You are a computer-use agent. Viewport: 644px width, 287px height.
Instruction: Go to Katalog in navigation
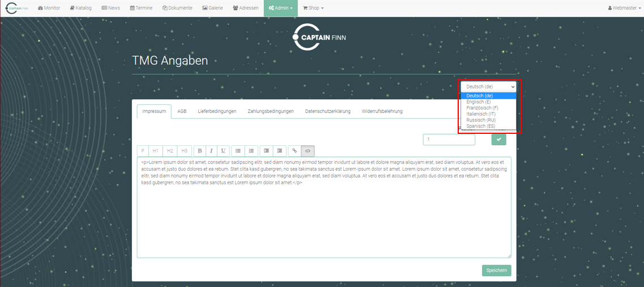80,8
